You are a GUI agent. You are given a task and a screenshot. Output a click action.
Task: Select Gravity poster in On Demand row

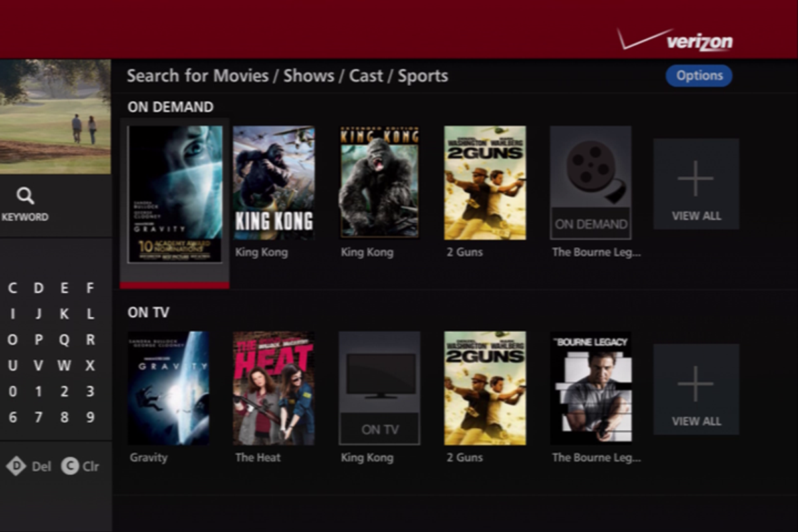175,194
